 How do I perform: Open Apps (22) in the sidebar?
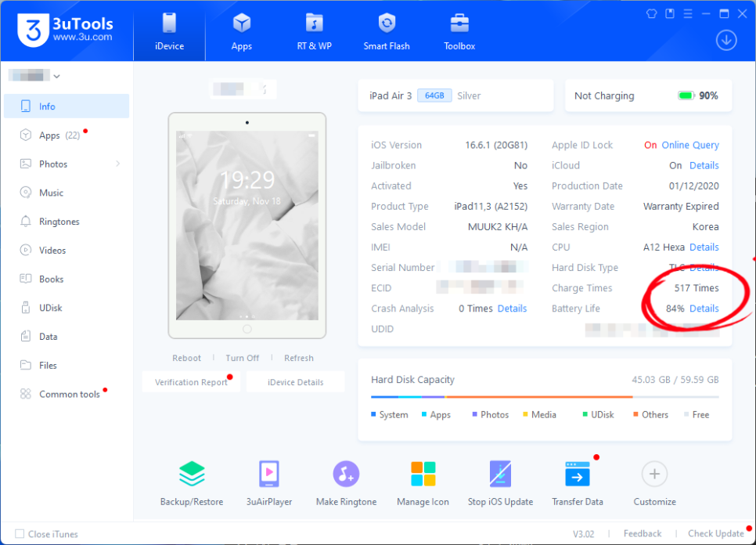(67, 135)
